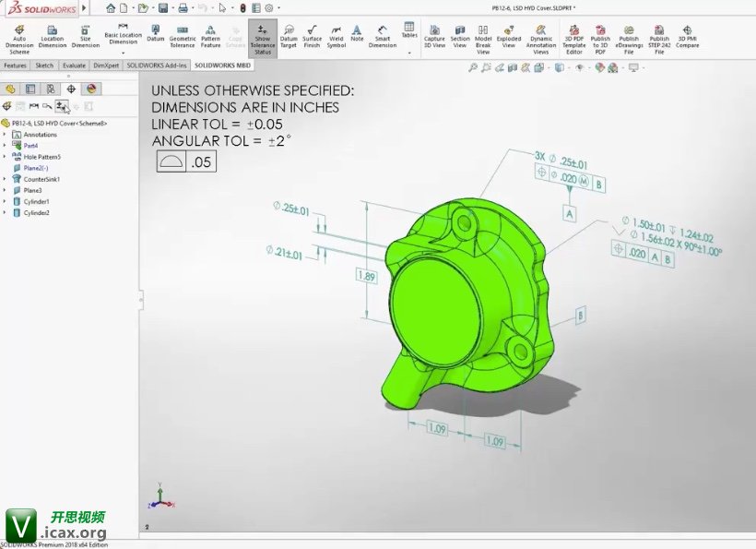
Task: Expand the Annotations tree node
Action: click(x=5, y=135)
